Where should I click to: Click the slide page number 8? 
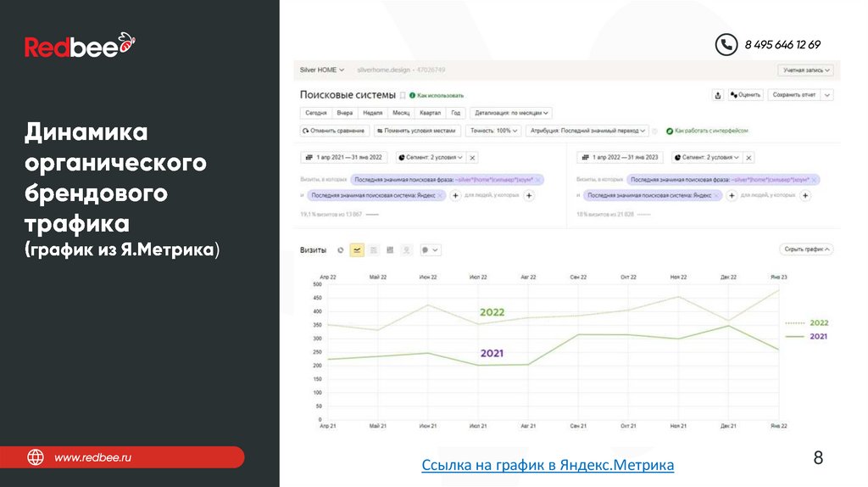coord(818,457)
